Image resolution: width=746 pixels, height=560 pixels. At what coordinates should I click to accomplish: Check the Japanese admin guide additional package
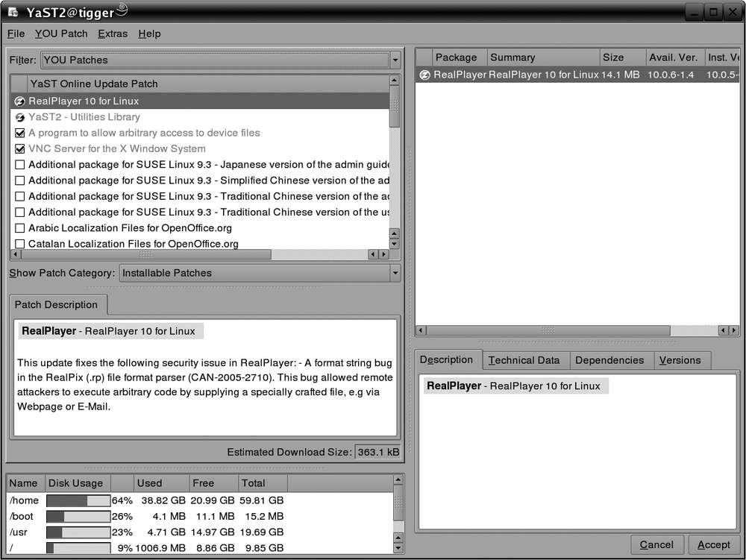point(19,165)
